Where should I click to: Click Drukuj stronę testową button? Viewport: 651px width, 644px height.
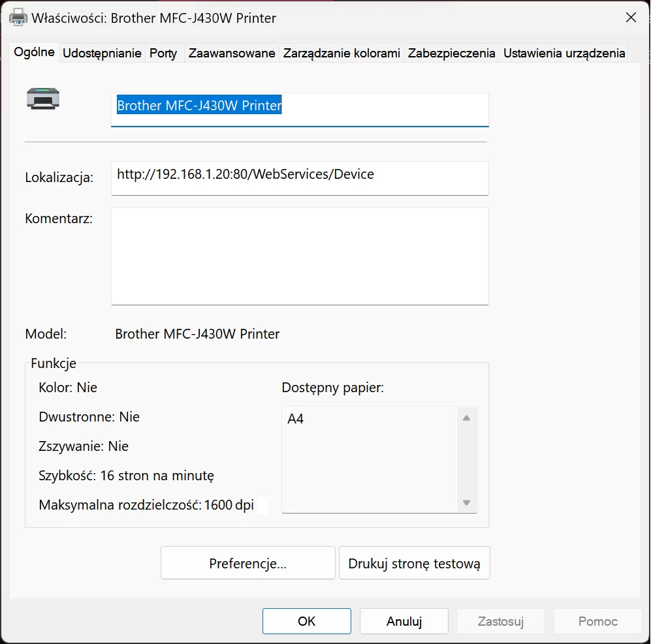415,563
